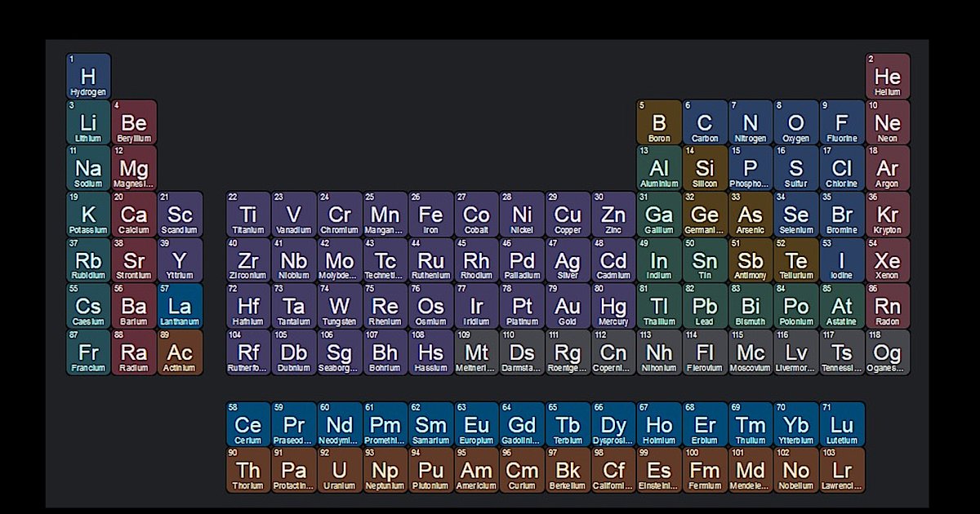Open the Carbon element cell
Viewport: 980px width, 514px height.
pos(705,123)
